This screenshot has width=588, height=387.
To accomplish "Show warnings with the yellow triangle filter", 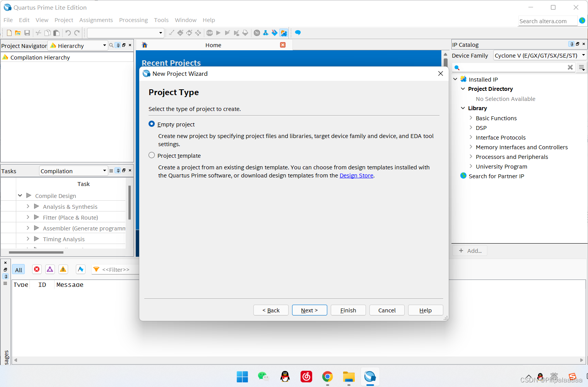I will 63,269.
